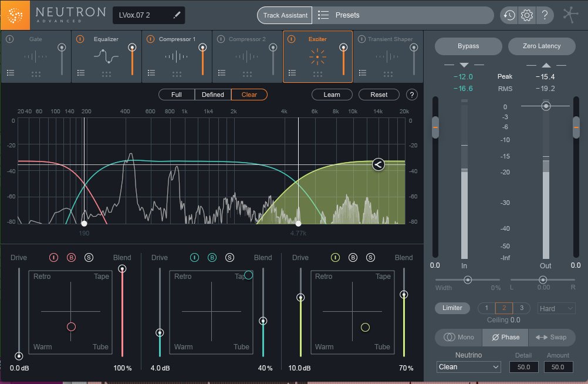Open the limiter Hard style dropdown

(556, 308)
